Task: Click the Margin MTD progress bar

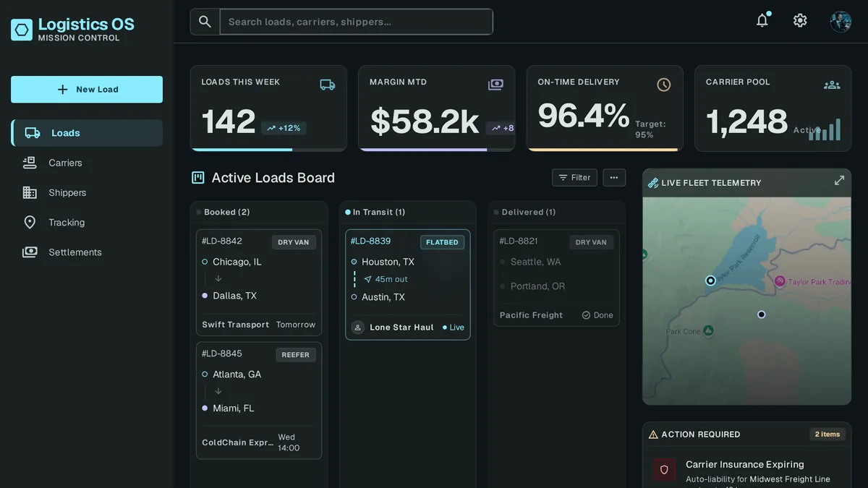Action: 437,150
